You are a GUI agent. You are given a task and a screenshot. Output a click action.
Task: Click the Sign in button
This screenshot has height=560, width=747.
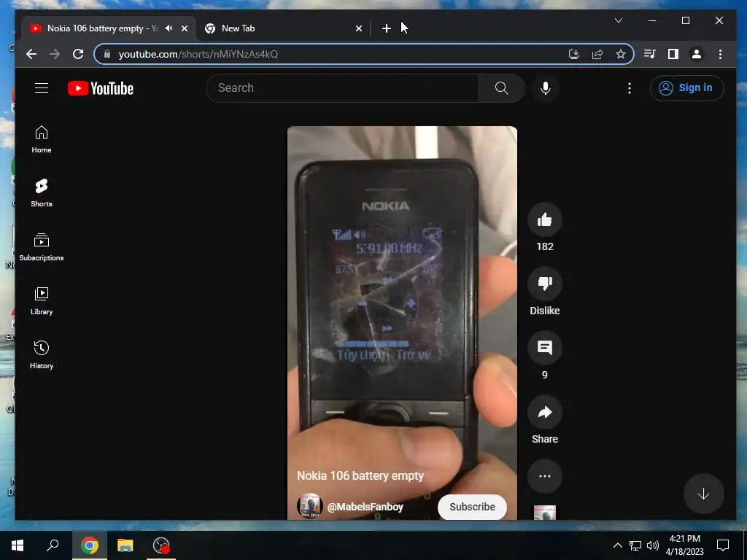686,88
